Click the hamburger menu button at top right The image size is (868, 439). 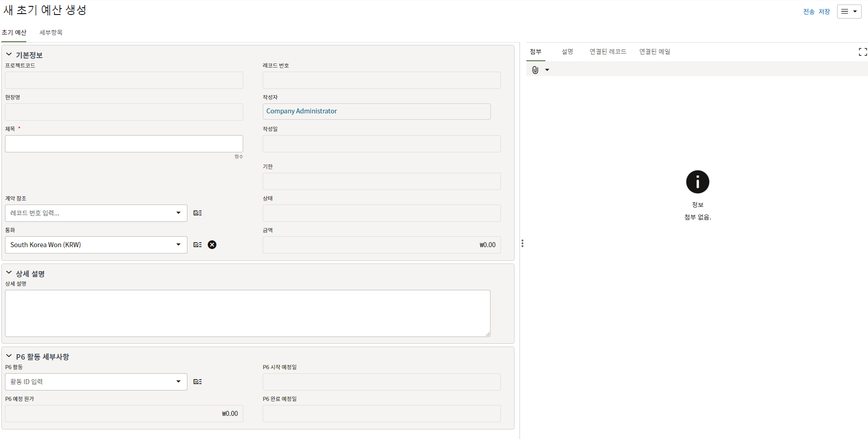point(848,12)
